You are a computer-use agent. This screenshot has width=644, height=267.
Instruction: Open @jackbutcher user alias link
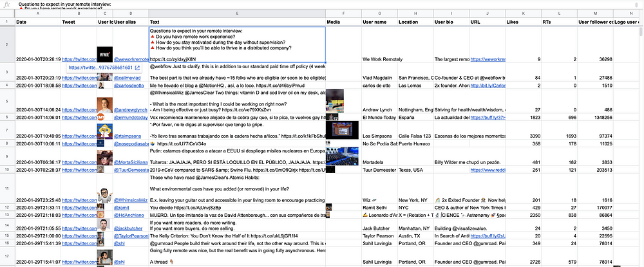pos(128,228)
